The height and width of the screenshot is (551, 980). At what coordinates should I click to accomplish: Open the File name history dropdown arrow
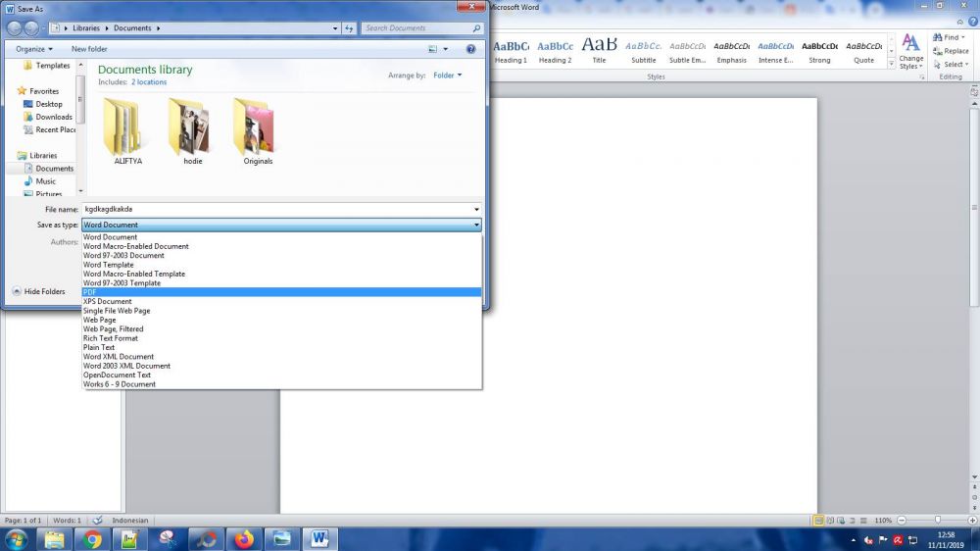[476, 209]
